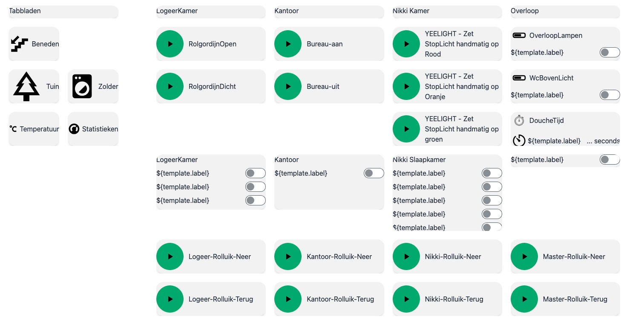Click the DoucheTijd timer dial icon
Screen dimensions: 644x336
point(519,140)
